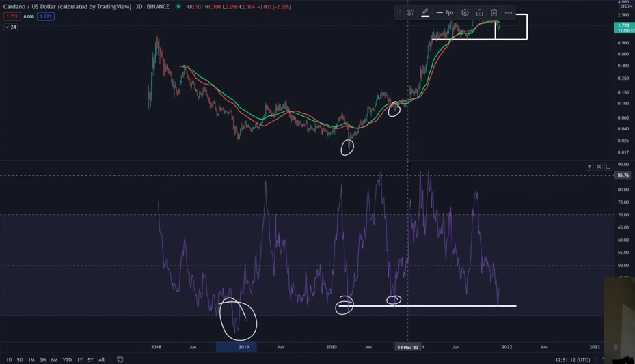Select the 1D time range

click(9, 359)
